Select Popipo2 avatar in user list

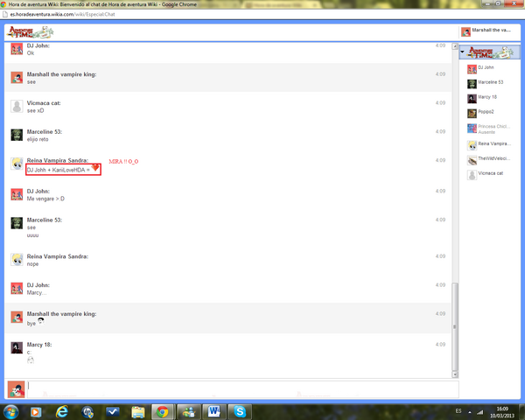[x=472, y=113]
